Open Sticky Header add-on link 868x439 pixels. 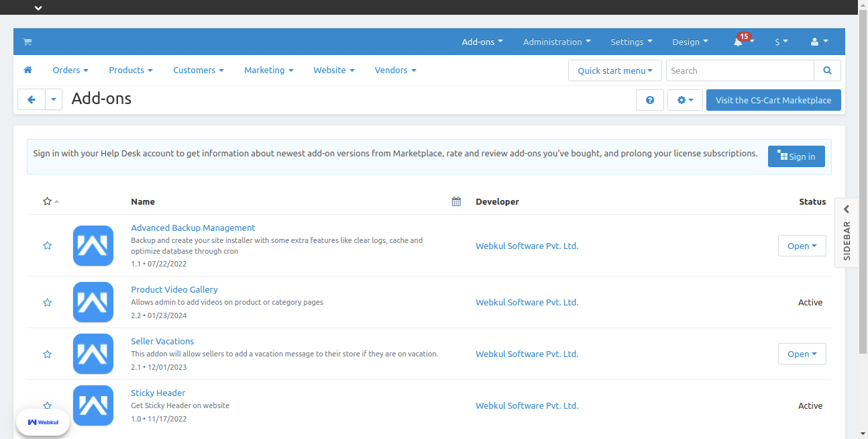[158, 393]
